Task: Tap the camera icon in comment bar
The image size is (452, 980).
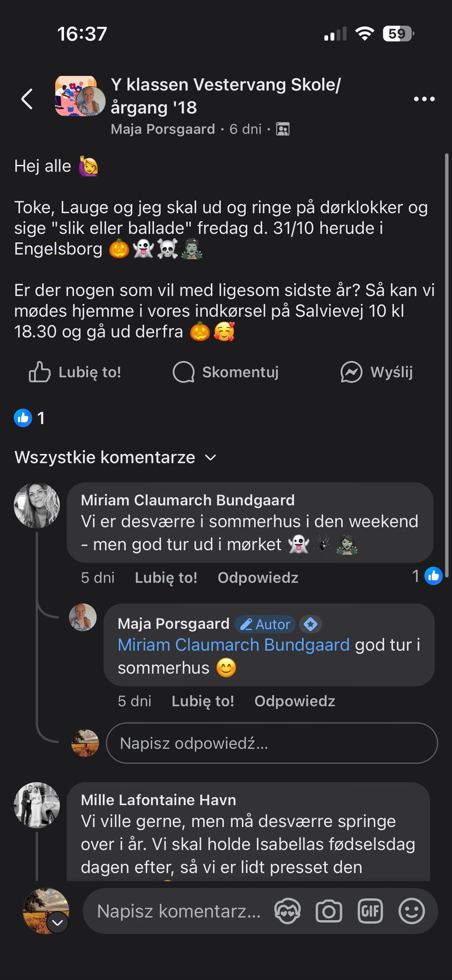Action: click(x=329, y=911)
